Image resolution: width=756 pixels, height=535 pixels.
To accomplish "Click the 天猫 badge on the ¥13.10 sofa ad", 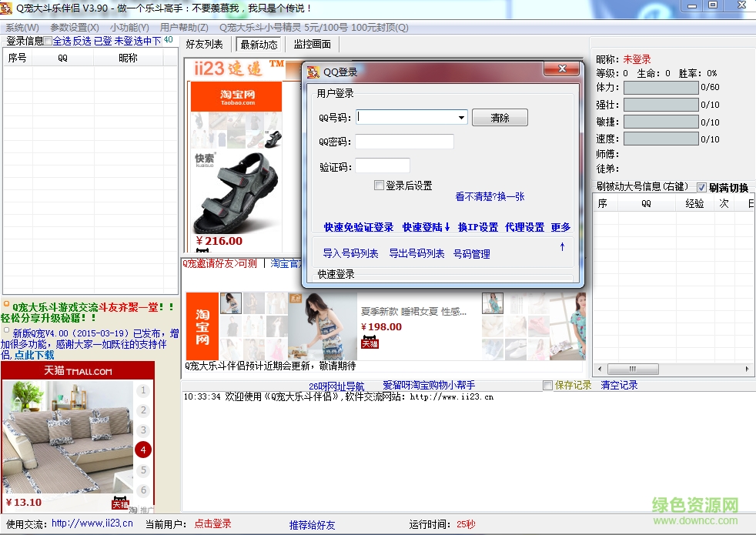I will tap(119, 504).
